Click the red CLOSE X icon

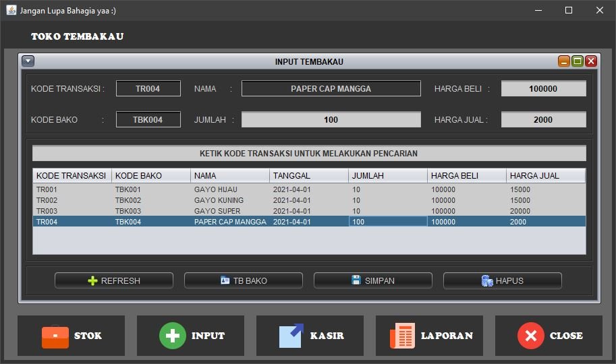530,336
